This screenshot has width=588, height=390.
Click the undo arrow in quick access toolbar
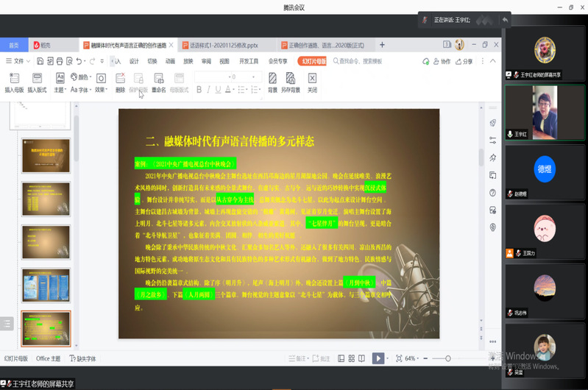(x=79, y=61)
